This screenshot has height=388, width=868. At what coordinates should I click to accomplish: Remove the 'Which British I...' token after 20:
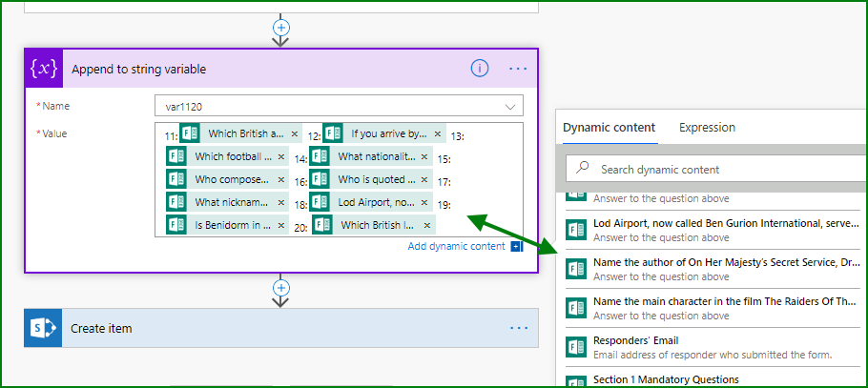point(426,225)
